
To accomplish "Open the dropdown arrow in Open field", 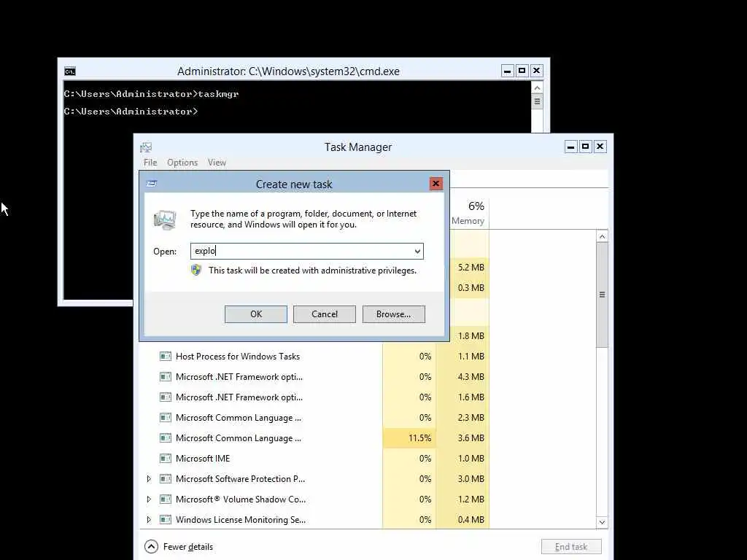I will point(417,252).
